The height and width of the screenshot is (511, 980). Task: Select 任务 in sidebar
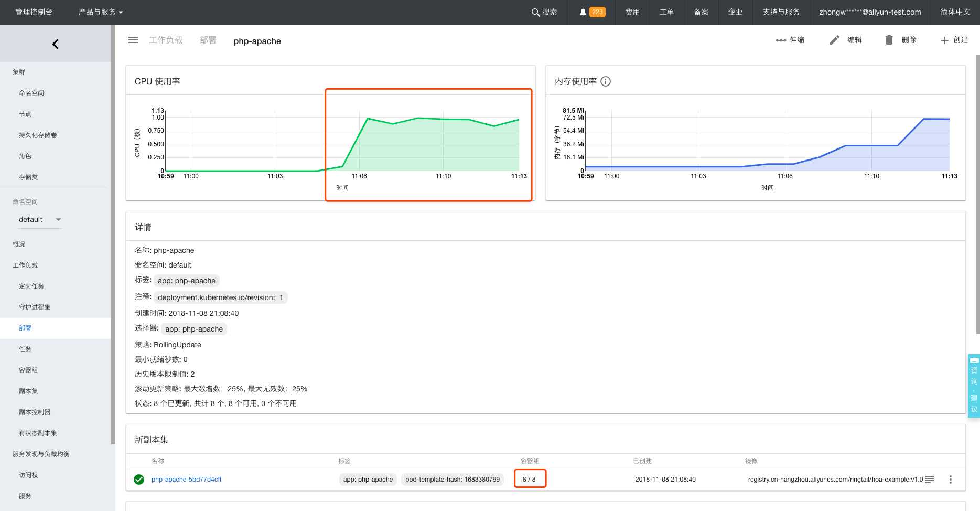pyautogui.click(x=25, y=349)
